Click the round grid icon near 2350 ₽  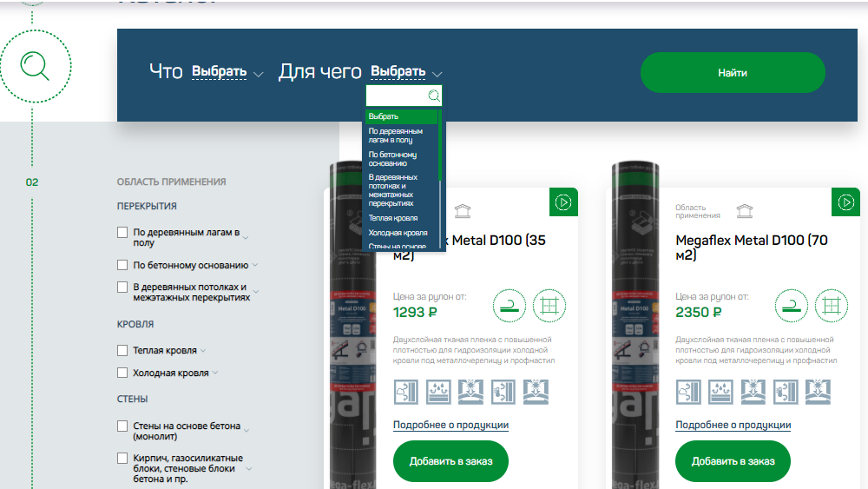832,306
